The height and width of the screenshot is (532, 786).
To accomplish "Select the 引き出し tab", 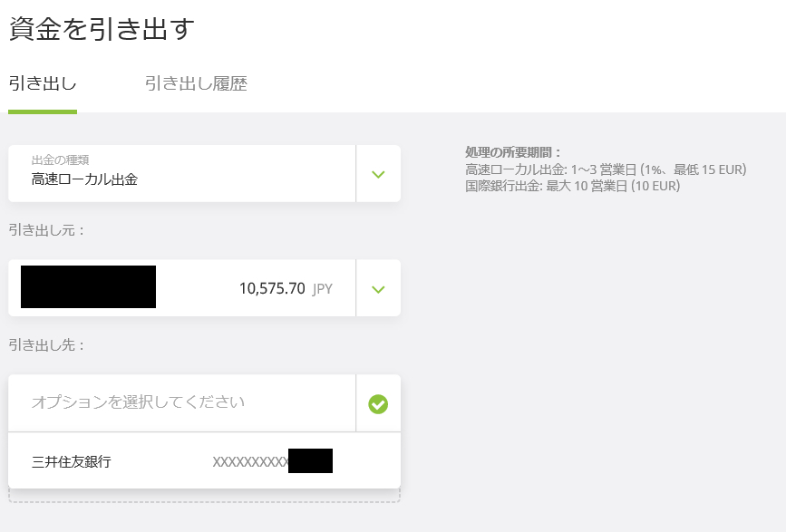I will [43, 83].
